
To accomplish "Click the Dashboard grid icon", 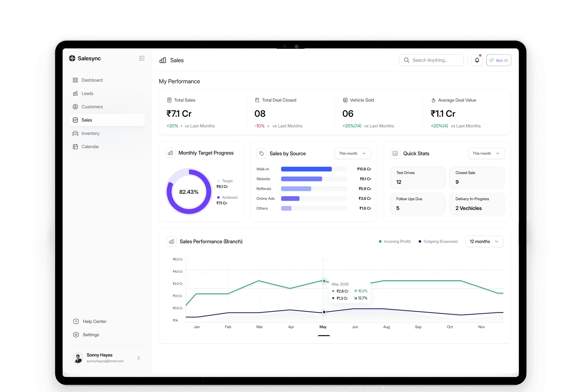I will (75, 80).
